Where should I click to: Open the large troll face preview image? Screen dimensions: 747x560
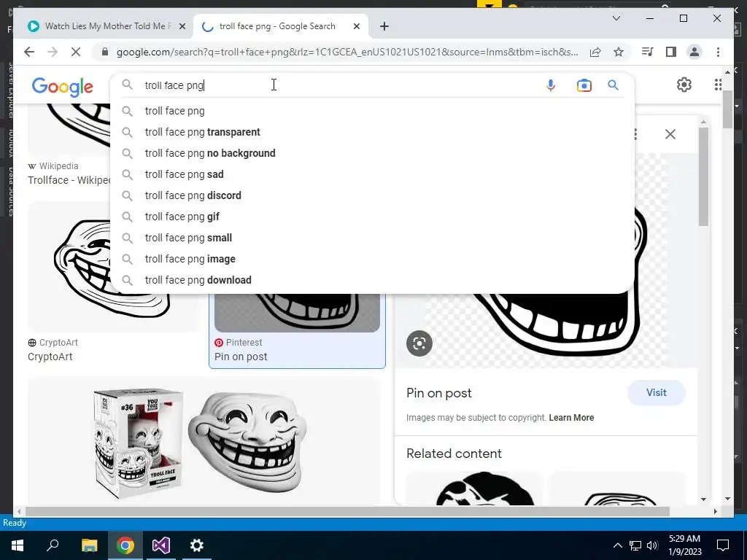[x=546, y=329]
